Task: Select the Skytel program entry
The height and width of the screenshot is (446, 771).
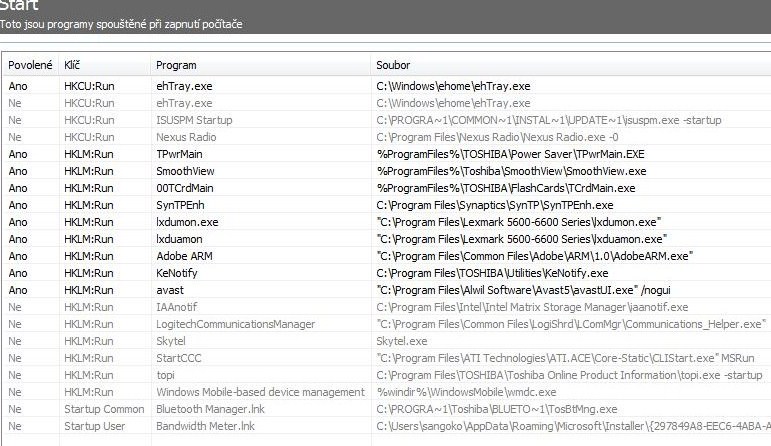Action: 171,341
